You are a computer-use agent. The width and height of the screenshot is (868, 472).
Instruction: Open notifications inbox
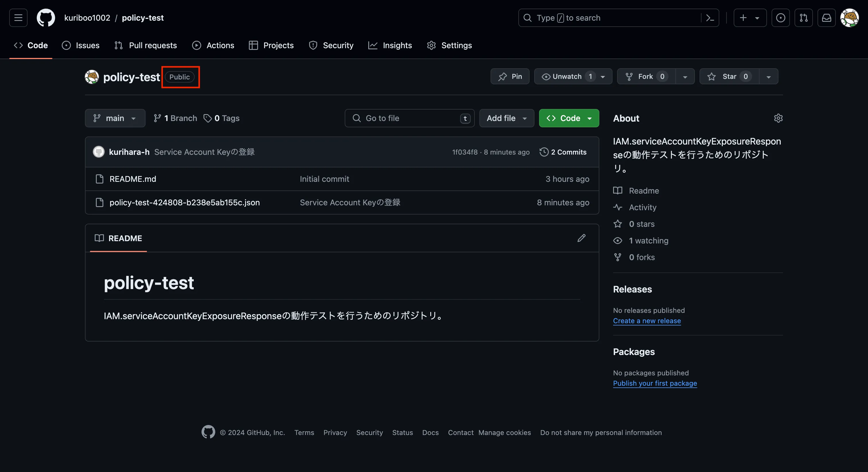pos(827,17)
